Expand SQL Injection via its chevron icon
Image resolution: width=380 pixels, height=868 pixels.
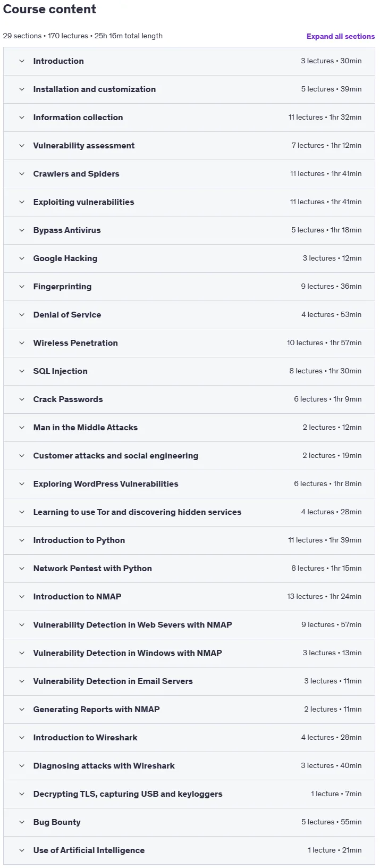[22, 371]
